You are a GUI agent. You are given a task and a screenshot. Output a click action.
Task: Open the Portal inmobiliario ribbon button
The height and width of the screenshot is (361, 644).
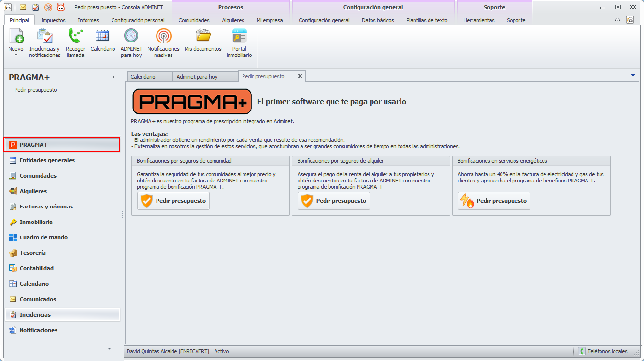(239, 43)
